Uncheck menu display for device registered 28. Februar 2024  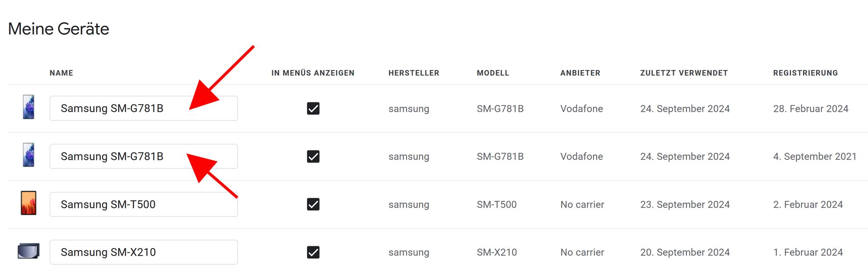[x=313, y=109]
